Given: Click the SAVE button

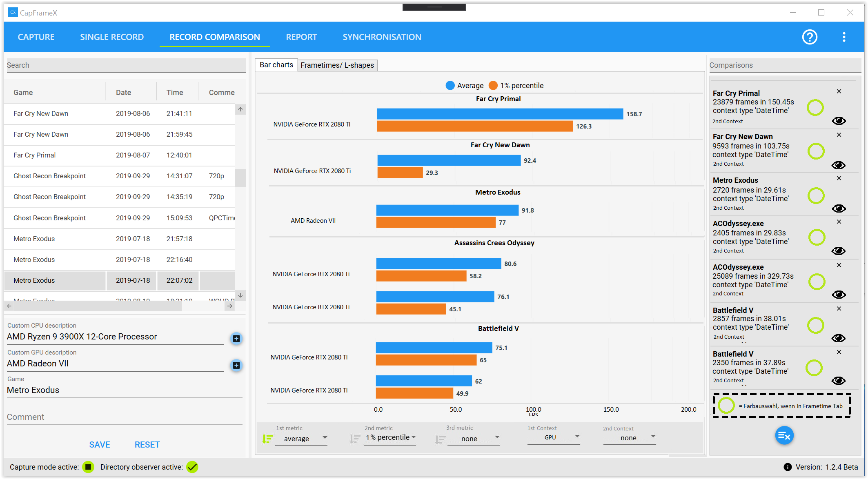Looking at the screenshot, I should coord(100,444).
